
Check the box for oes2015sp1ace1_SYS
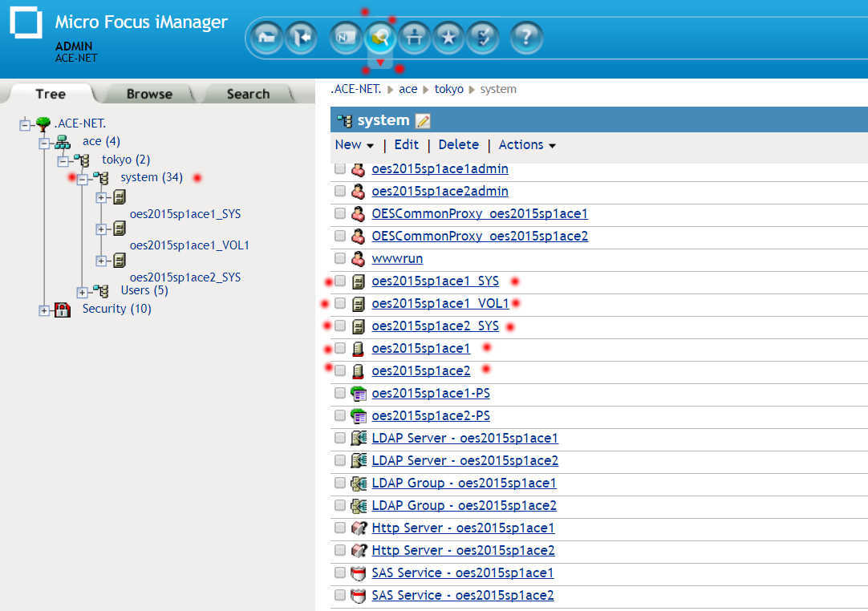coord(340,281)
